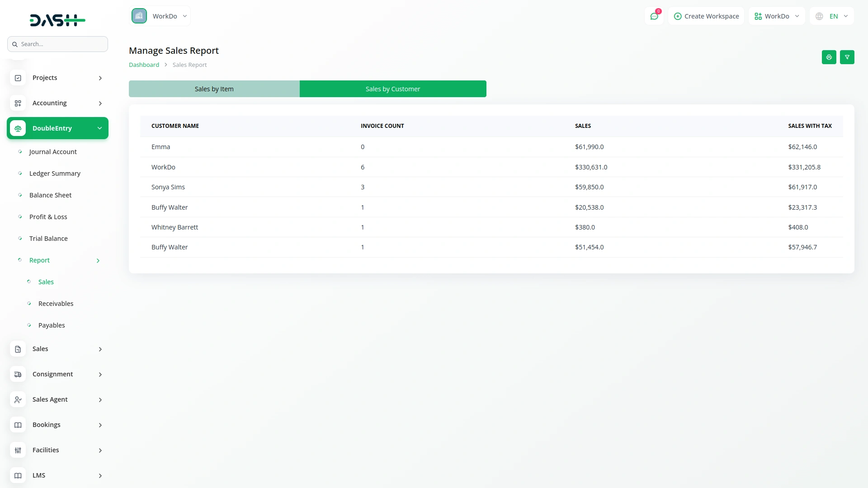The image size is (868, 488).
Task: Open the Balance Sheet menu item
Action: point(50,195)
